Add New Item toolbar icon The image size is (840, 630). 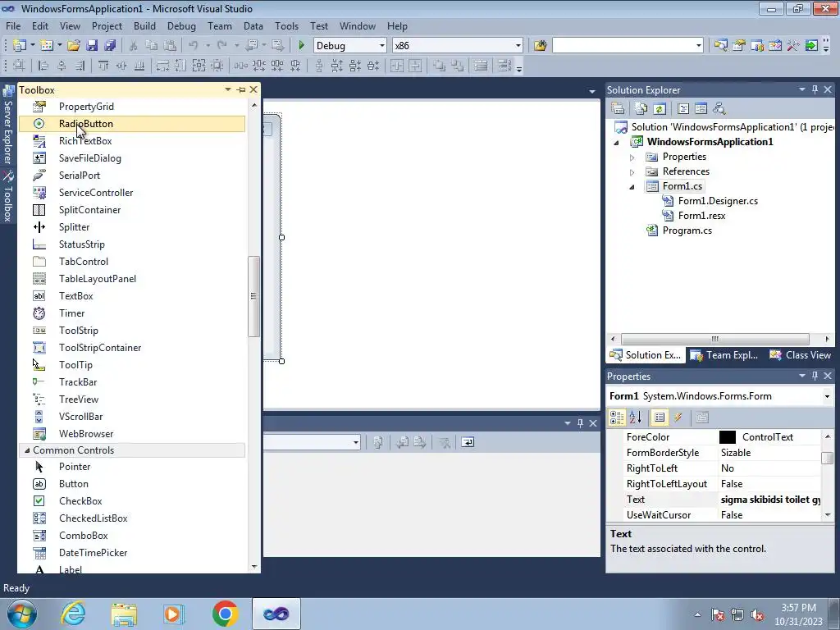(47, 46)
